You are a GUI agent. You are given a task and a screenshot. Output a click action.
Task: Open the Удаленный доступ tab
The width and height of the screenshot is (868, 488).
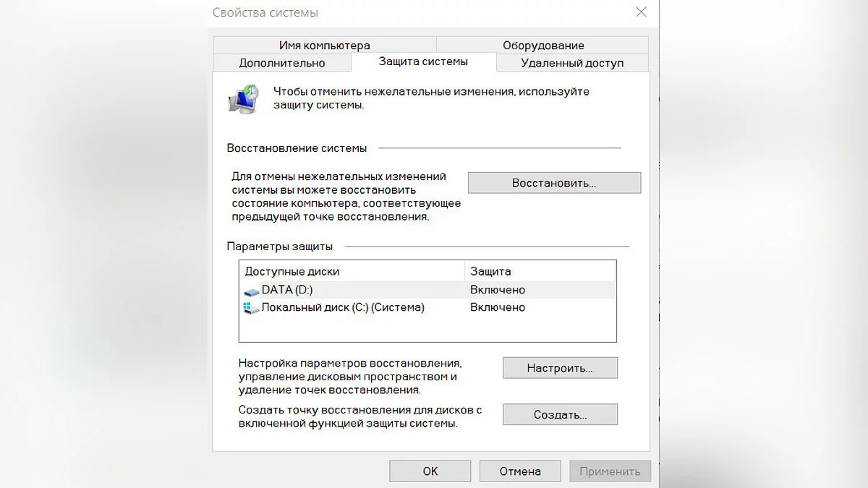point(572,63)
